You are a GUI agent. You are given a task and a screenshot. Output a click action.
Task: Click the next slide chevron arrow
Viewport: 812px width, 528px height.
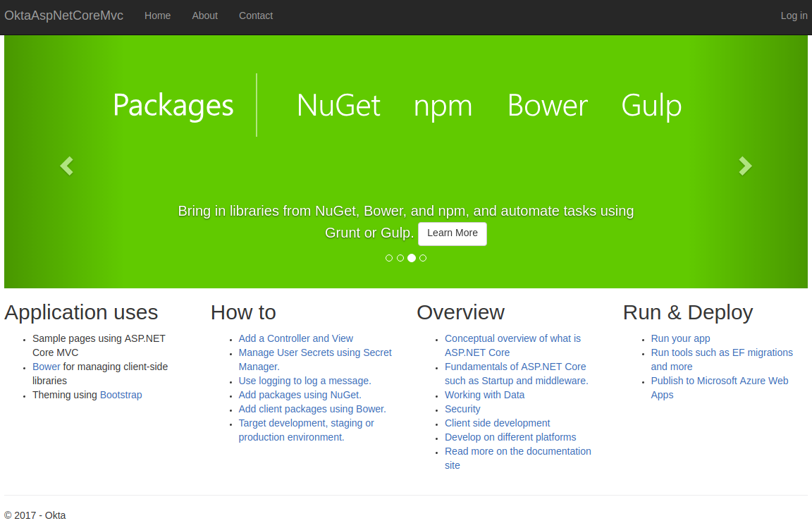tap(745, 166)
